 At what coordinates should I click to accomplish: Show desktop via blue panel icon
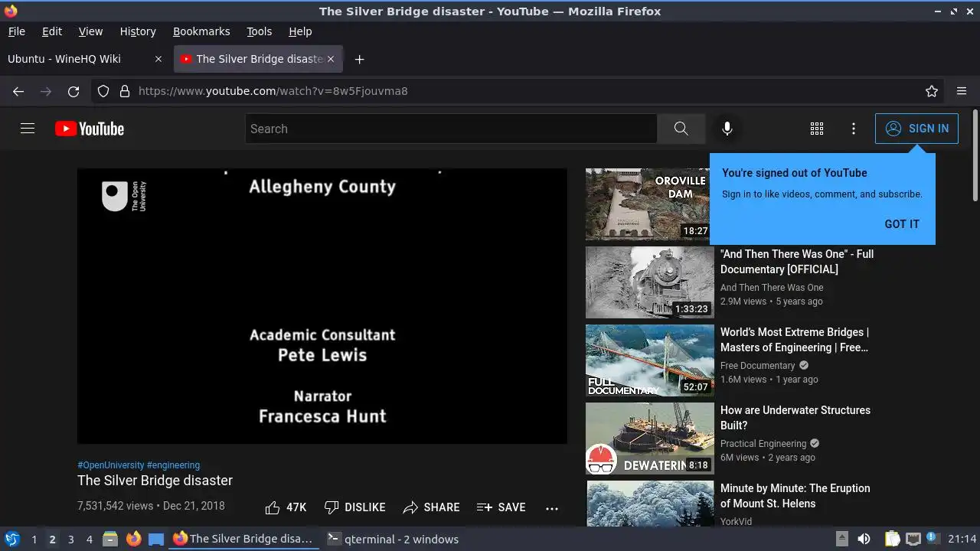(x=156, y=539)
